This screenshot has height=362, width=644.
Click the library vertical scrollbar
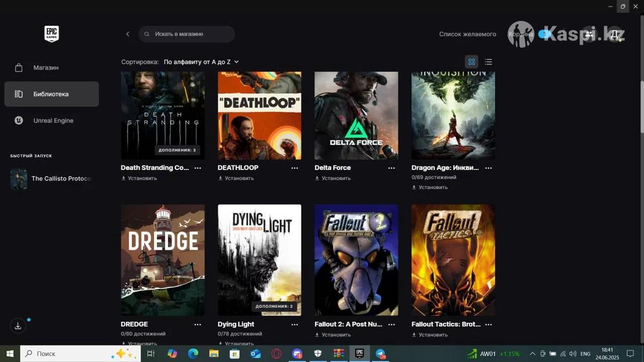tap(642, 107)
